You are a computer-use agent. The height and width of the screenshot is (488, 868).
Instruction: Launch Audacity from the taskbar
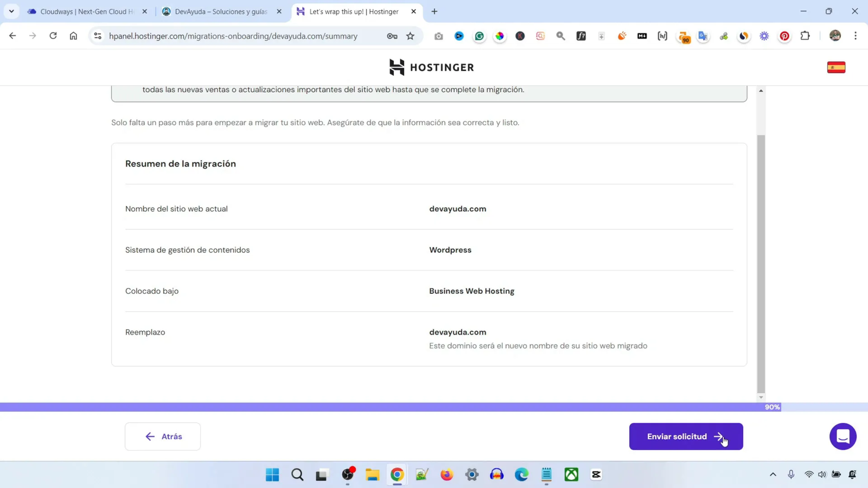[x=496, y=474]
